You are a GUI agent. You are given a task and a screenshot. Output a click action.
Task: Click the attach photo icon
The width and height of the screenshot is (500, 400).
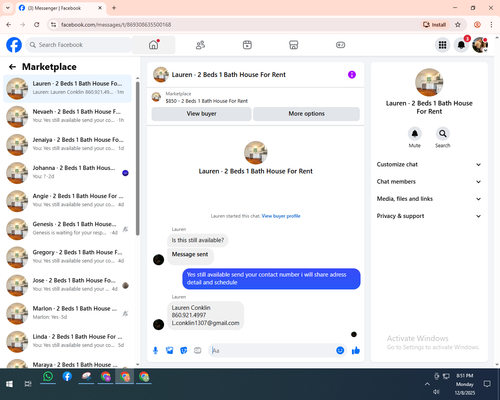pos(169,350)
